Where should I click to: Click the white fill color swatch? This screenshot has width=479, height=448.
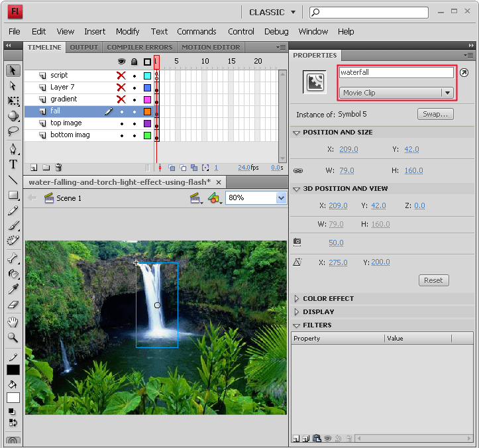[13, 398]
